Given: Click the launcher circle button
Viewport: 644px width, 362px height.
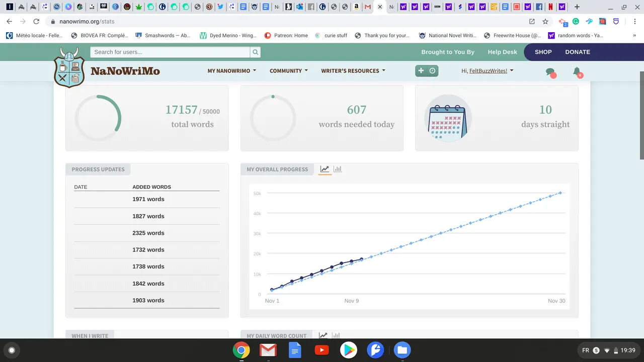Looking at the screenshot, I should [x=12, y=350].
